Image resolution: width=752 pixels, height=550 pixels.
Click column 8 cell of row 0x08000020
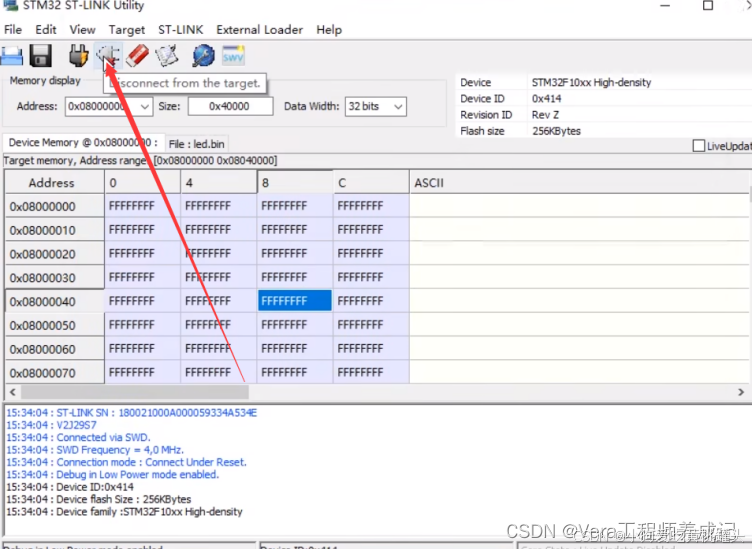click(295, 253)
